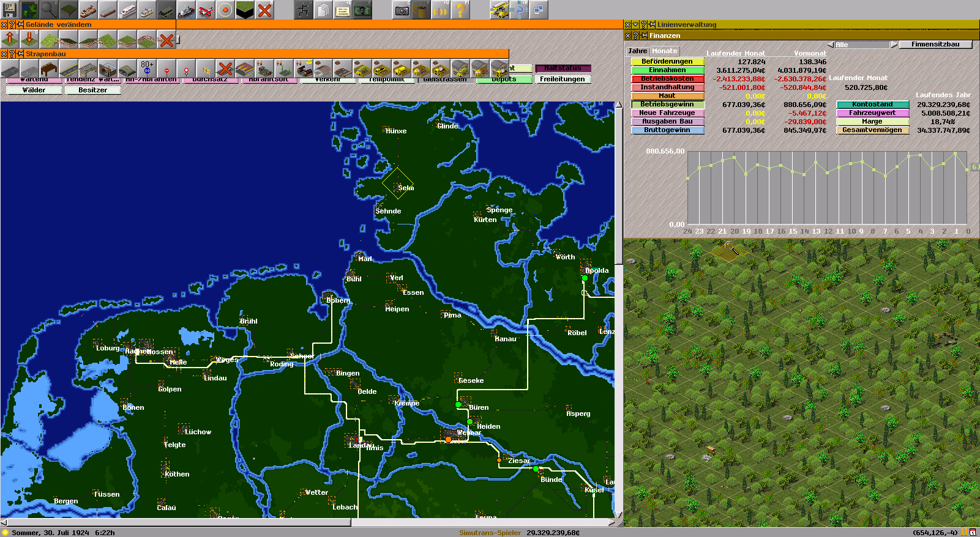Select the magnifying glass query tool
Screen dimensions: 980x537
pyautogui.click(x=49, y=10)
